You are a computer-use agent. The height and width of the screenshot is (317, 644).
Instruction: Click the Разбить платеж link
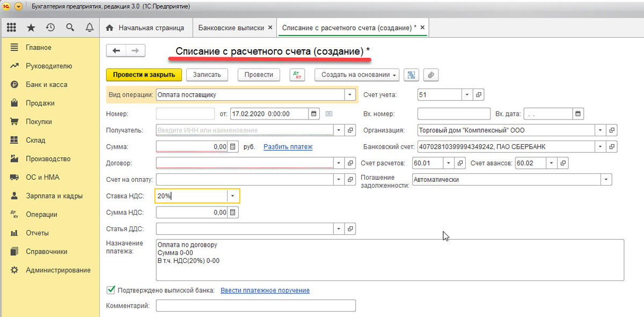(288, 146)
